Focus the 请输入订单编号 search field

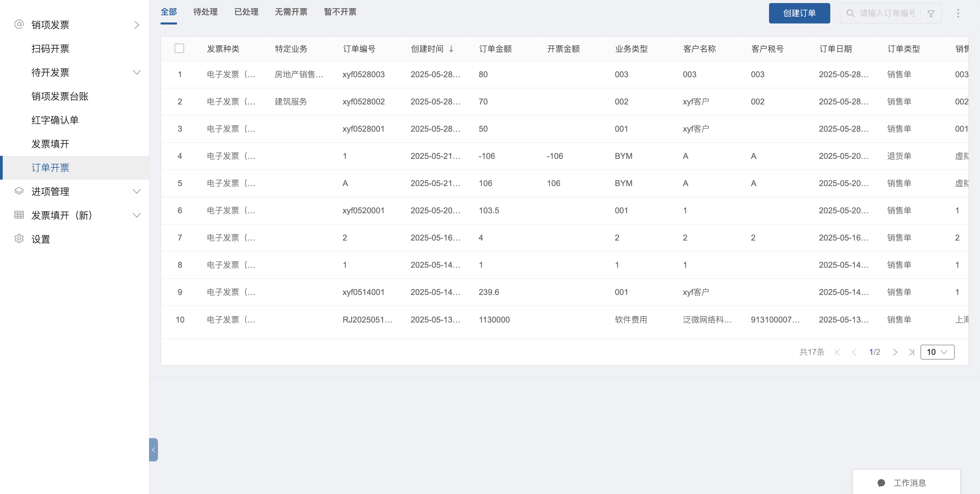click(x=887, y=13)
